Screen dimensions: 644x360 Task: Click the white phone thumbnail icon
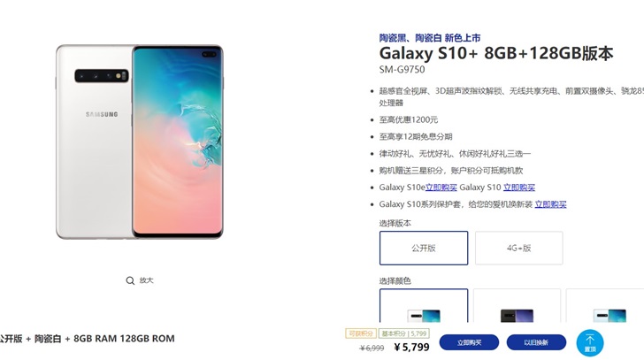[x=424, y=316]
